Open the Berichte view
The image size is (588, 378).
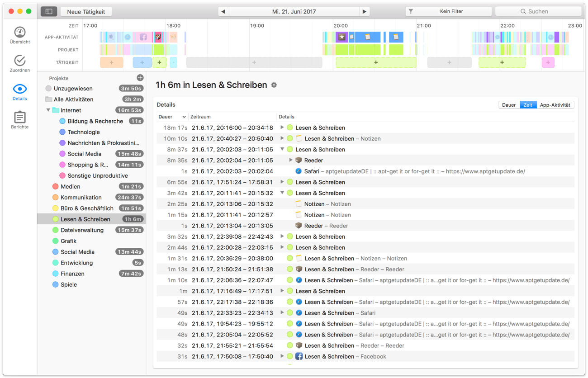[x=20, y=121]
